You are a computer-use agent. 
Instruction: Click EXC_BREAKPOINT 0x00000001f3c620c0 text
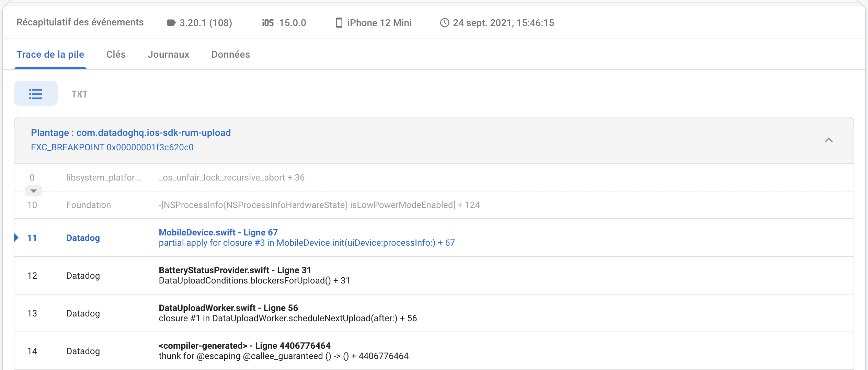click(112, 147)
